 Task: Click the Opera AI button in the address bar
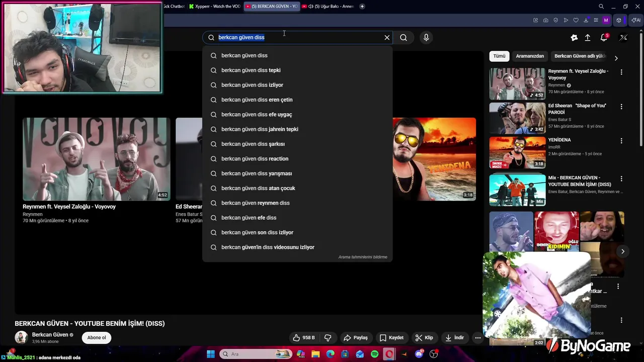click(636, 20)
